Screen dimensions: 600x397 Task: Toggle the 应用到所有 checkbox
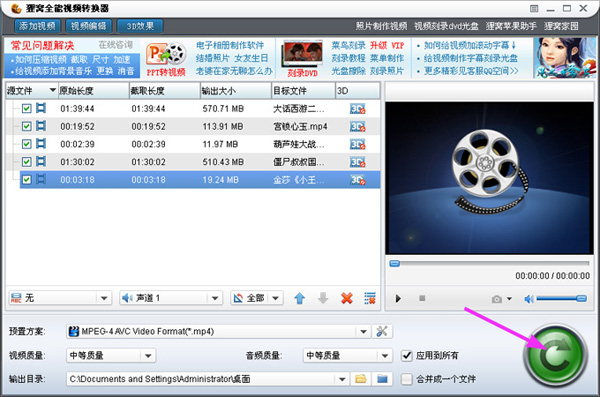pyautogui.click(x=406, y=356)
